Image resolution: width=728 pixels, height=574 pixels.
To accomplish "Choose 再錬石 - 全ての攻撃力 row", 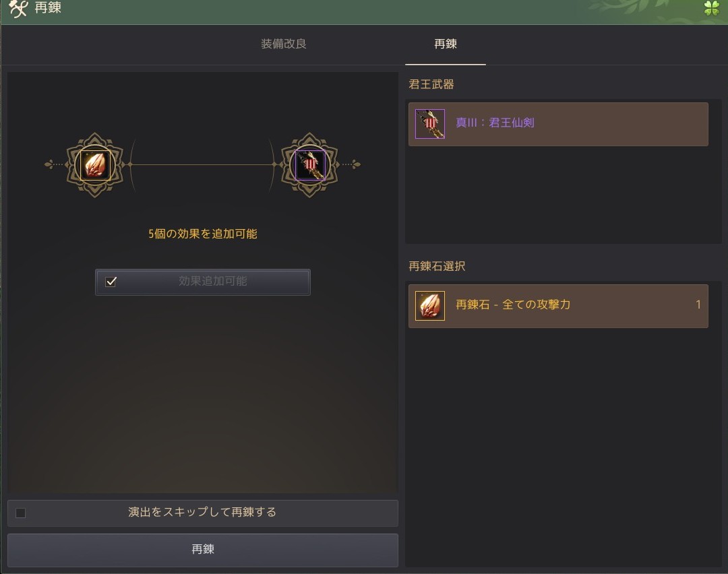I will tap(558, 306).
